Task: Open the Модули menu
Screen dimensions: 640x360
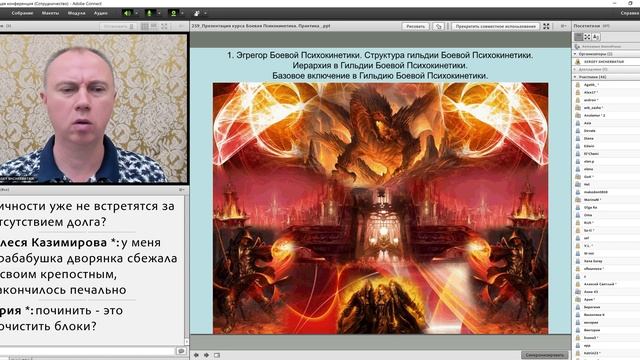Action: pyautogui.click(x=76, y=13)
